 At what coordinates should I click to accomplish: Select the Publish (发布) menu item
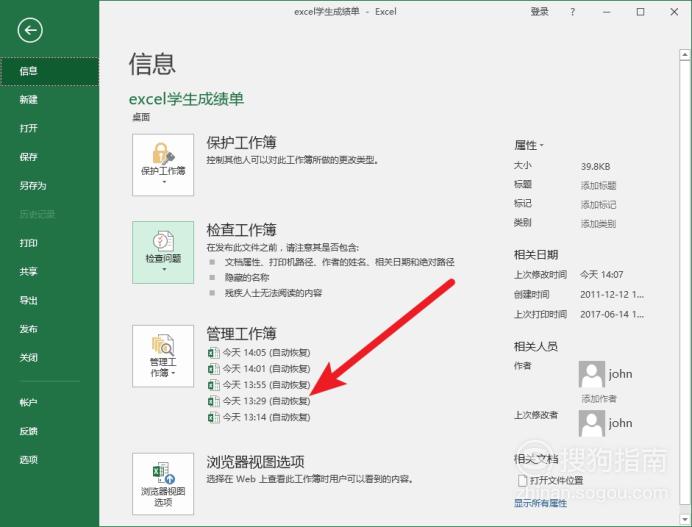pos(49,329)
